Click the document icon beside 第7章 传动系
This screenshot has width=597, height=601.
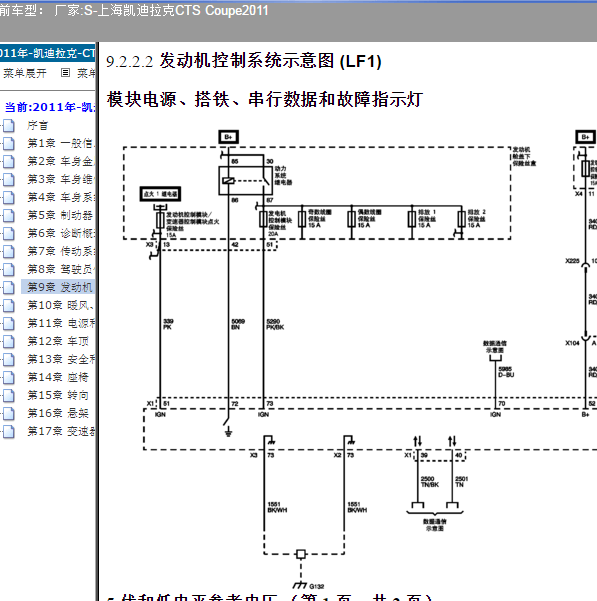[x=9, y=251]
